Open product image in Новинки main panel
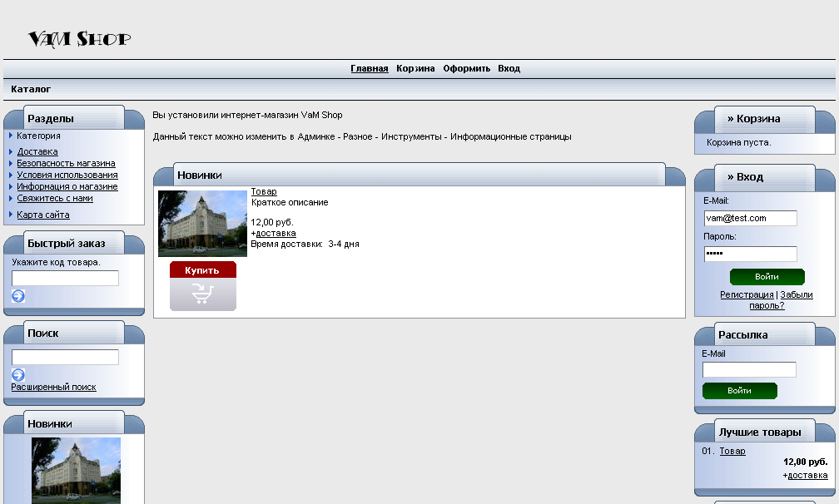Screen dimensions: 839x504 point(202,223)
